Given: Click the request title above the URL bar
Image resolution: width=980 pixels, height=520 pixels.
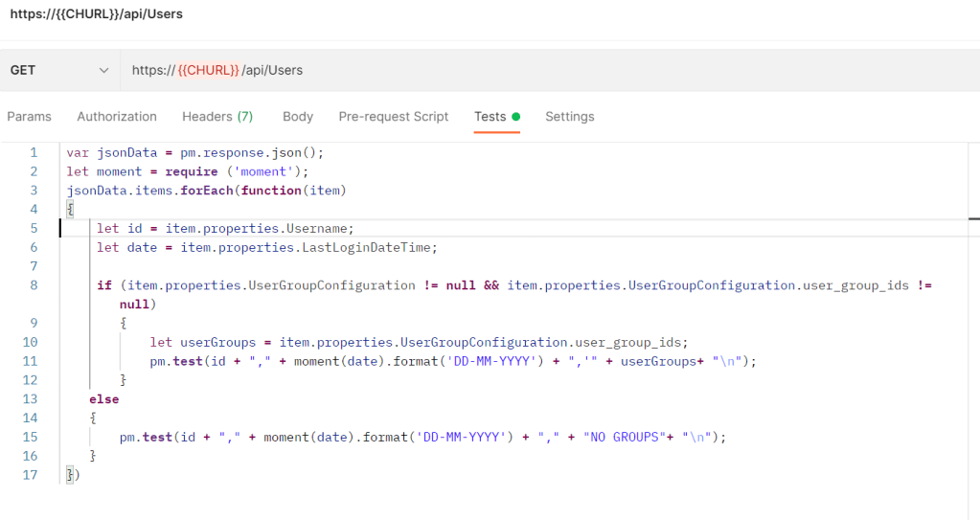Looking at the screenshot, I should click(96, 14).
